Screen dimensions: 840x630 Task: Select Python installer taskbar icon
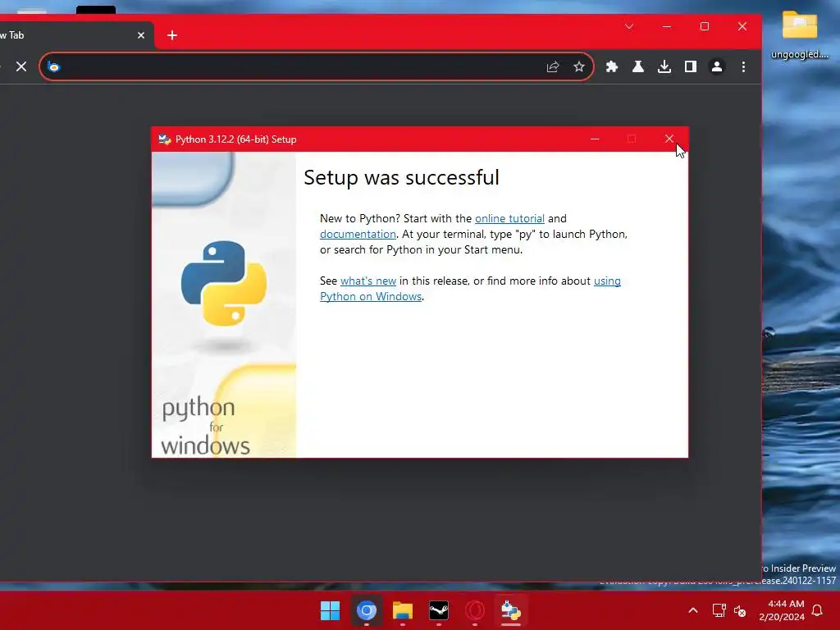(510, 610)
